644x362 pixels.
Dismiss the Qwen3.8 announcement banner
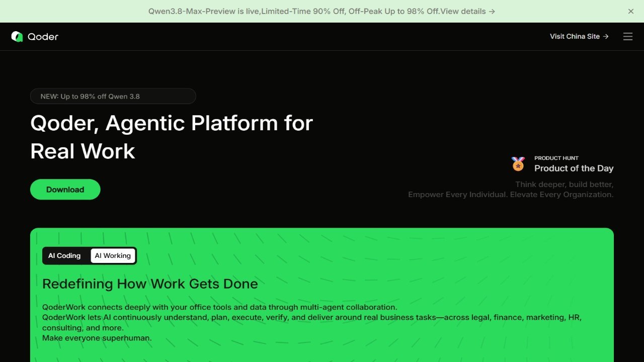click(x=631, y=11)
